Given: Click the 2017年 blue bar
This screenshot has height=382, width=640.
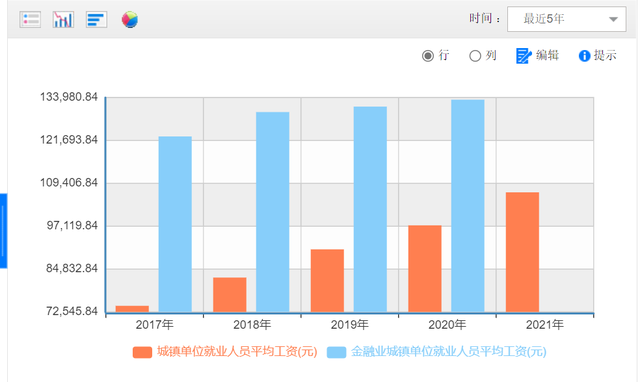Looking at the screenshot, I should (175, 224).
